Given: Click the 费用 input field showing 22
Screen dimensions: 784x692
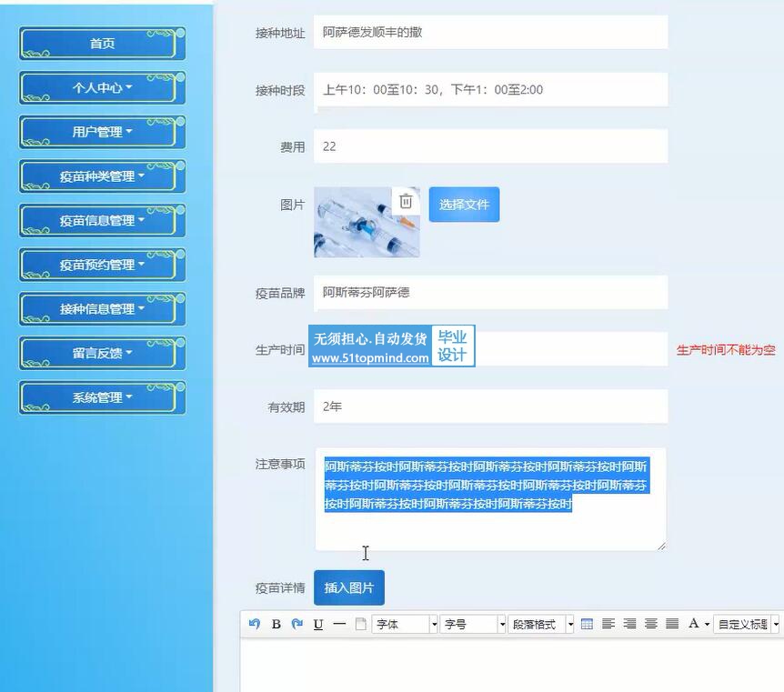Looking at the screenshot, I should pyautogui.click(x=490, y=146).
